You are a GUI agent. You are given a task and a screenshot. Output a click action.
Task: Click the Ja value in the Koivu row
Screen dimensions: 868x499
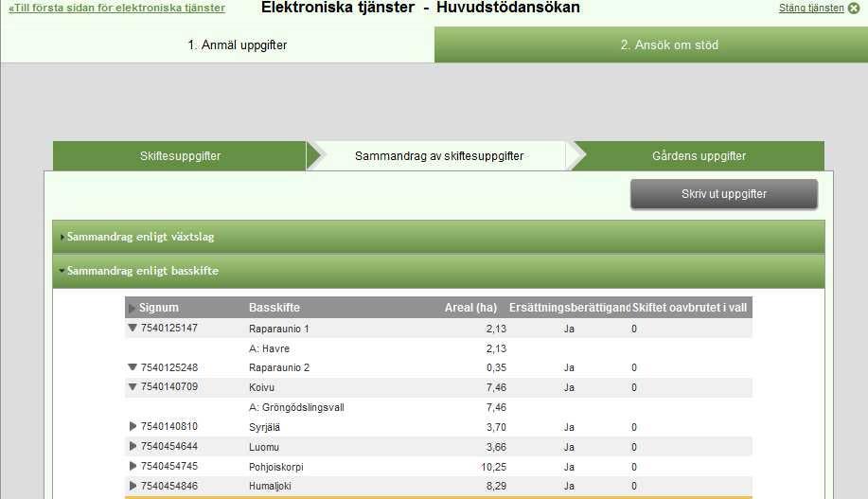point(569,387)
